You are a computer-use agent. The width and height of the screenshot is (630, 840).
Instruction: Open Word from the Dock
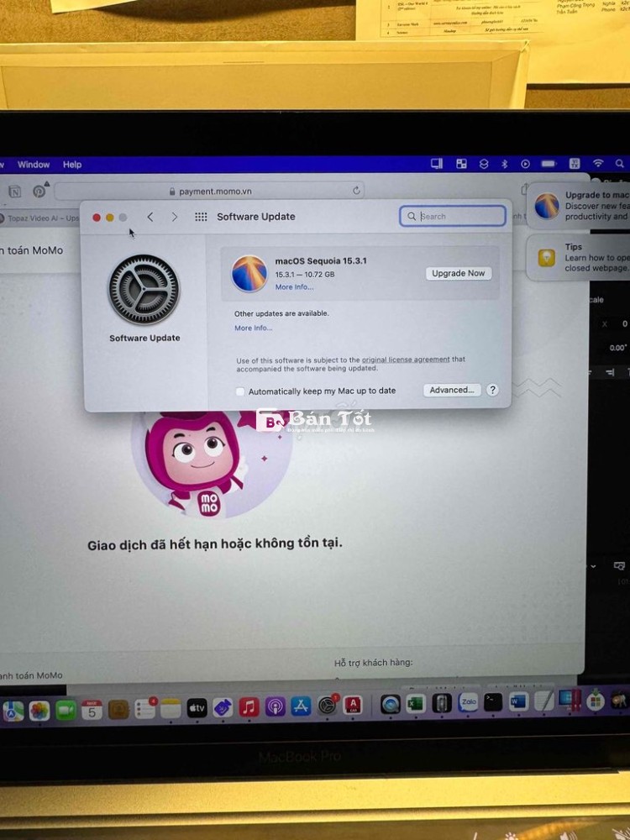click(x=518, y=701)
